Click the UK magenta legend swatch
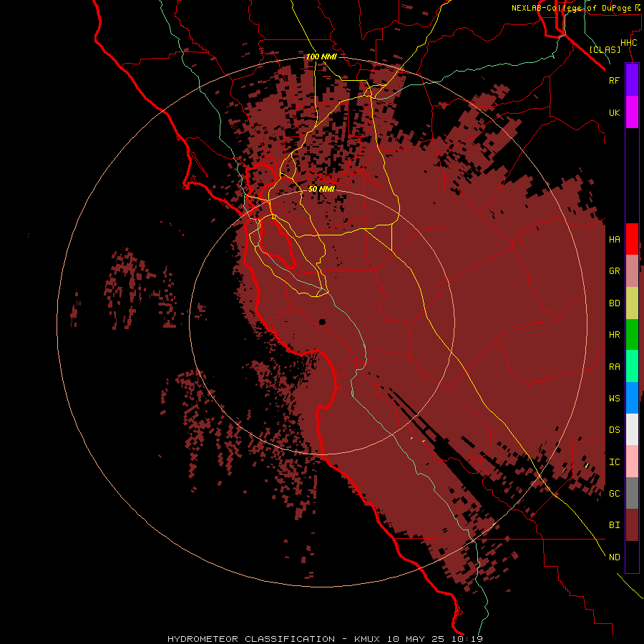The image size is (644, 644). [x=632, y=112]
